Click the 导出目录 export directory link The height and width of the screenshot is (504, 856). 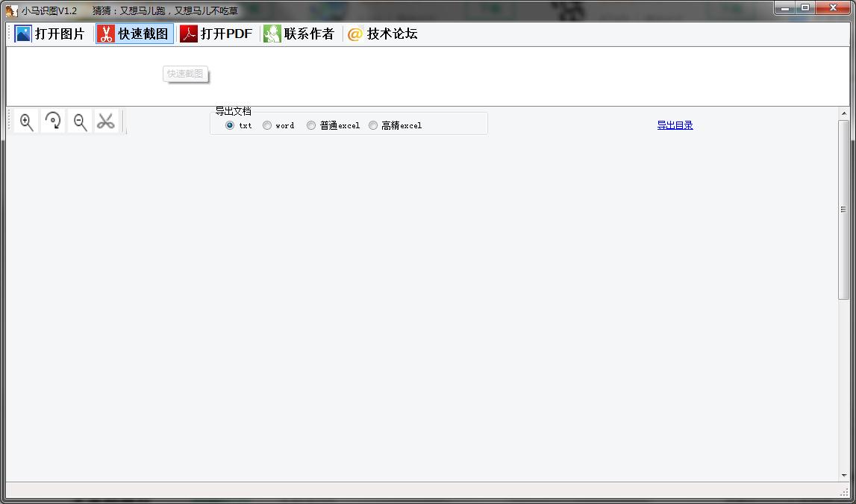click(675, 125)
